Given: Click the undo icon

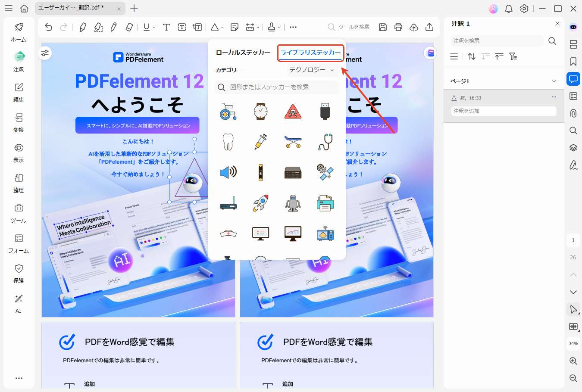Looking at the screenshot, I should click(x=48, y=27).
